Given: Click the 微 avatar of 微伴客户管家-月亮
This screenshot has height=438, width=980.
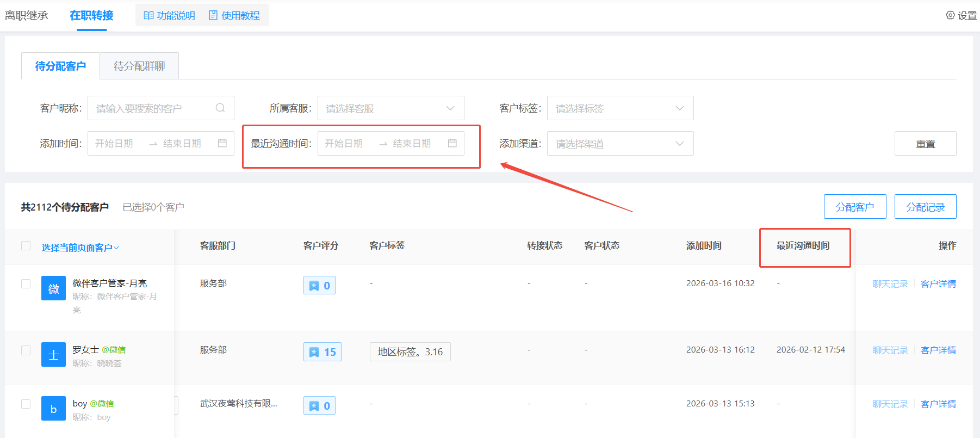Looking at the screenshot, I should click(53, 288).
